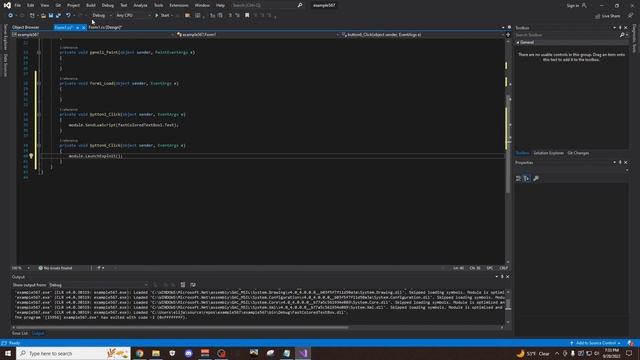
Task: Click the Toolbox search magnifier icon
Action: click(x=622, y=35)
